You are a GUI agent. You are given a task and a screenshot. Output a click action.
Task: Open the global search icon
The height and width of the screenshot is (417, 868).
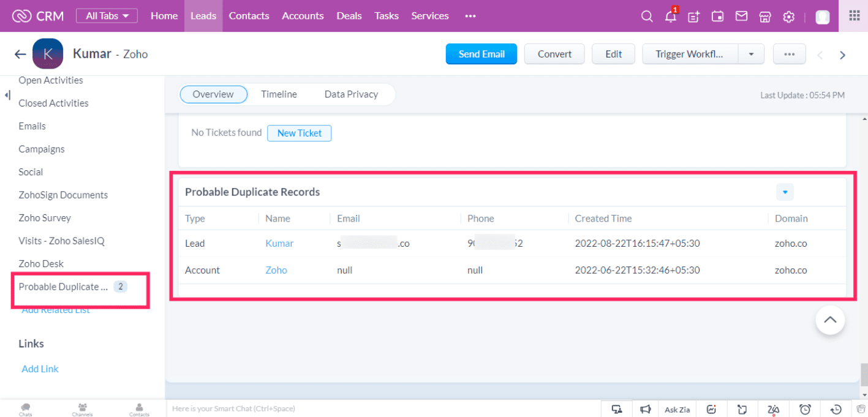[x=647, y=17]
